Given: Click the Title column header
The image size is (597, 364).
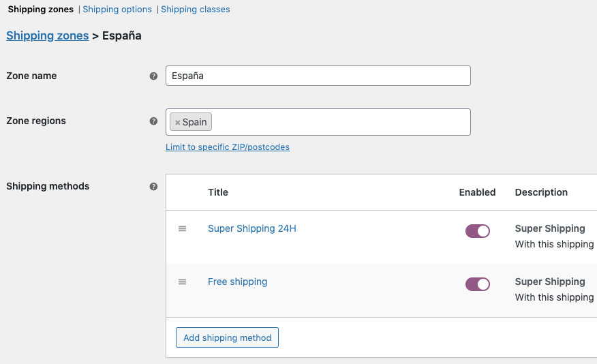Looking at the screenshot, I should click(x=218, y=192).
